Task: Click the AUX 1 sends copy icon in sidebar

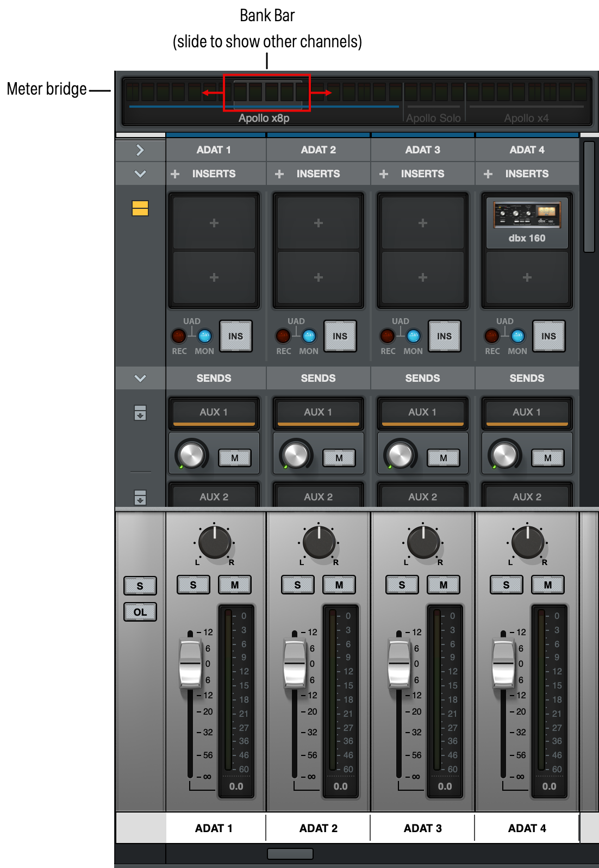Action: click(x=140, y=413)
